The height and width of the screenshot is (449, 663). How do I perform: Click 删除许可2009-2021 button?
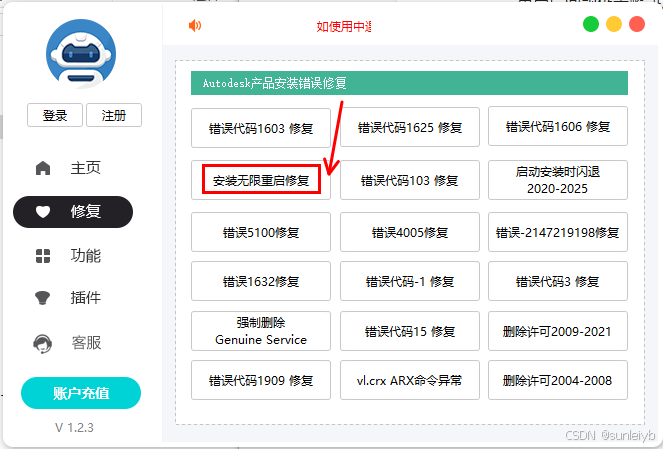pyautogui.click(x=558, y=331)
